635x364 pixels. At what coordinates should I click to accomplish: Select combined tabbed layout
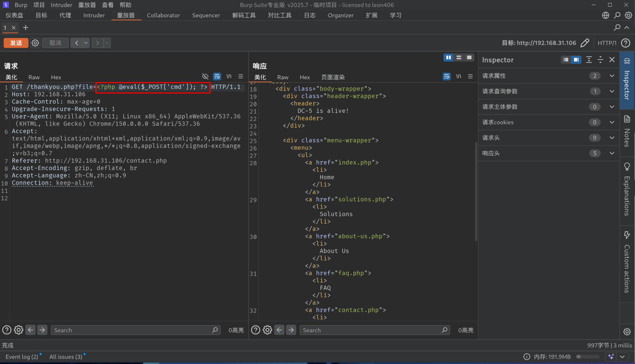pos(469,58)
